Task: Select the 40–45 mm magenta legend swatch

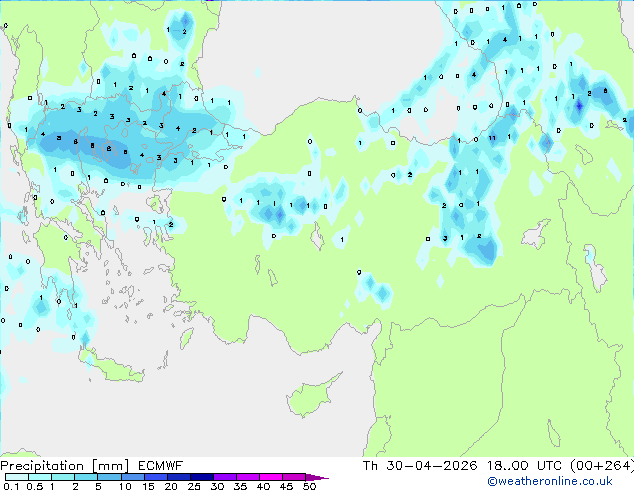Action: [271, 477]
